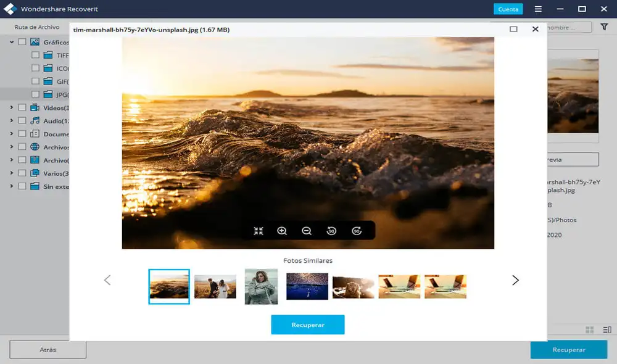
Task: Check the Gráficos category checkbox
Action: coord(22,42)
